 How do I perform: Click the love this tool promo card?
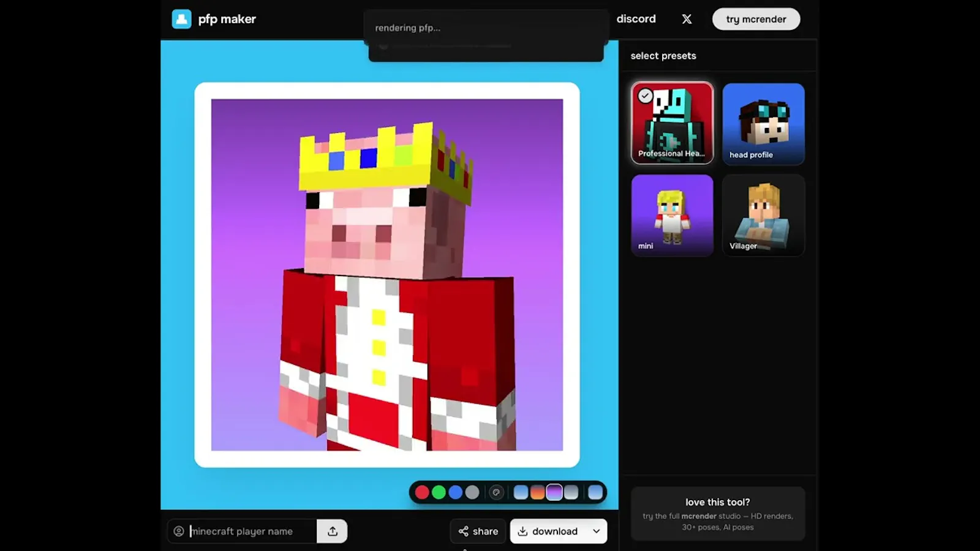point(718,514)
